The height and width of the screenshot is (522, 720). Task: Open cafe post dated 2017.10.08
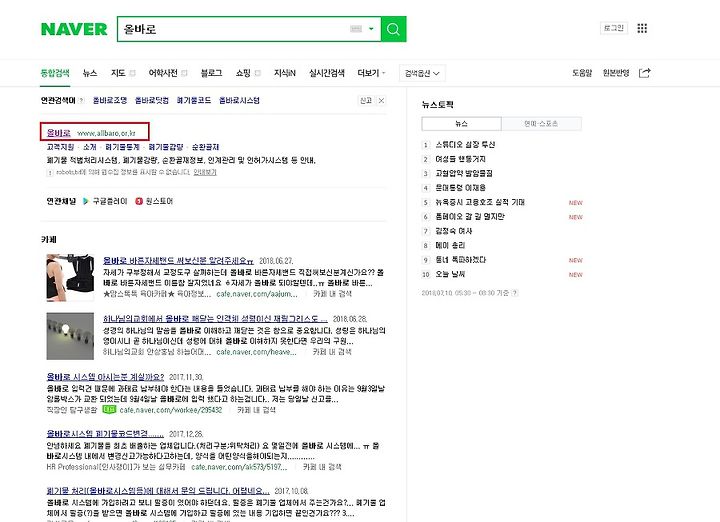click(158, 490)
